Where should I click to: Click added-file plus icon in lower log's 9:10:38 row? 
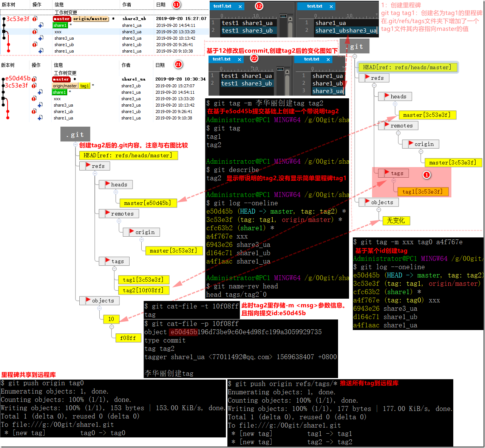40,118
